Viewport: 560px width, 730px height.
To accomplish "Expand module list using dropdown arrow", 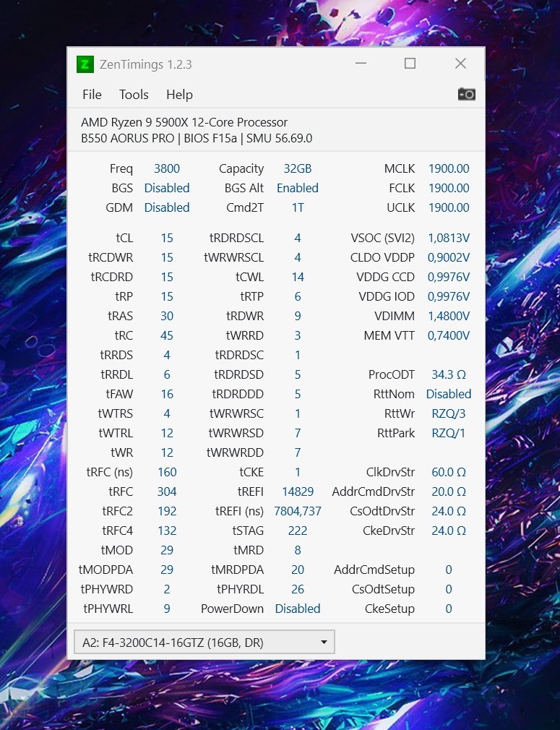I will 324,643.
